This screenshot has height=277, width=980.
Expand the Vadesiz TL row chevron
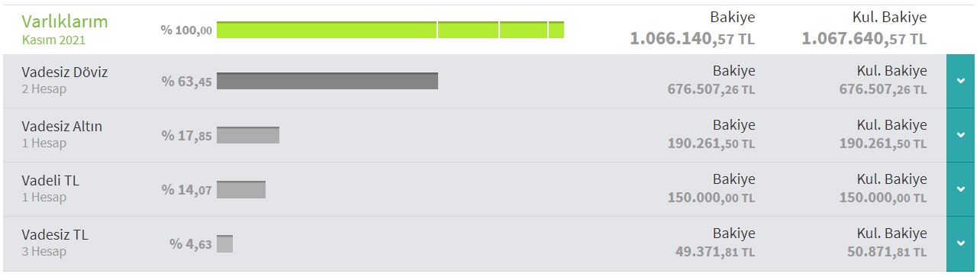(x=961, y=243)
